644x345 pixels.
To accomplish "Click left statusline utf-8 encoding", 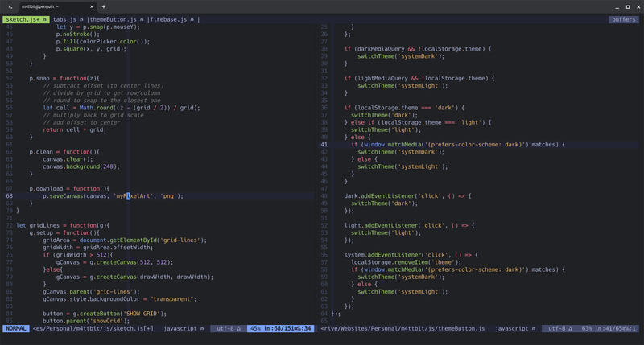I will click(x=225, y=328).
